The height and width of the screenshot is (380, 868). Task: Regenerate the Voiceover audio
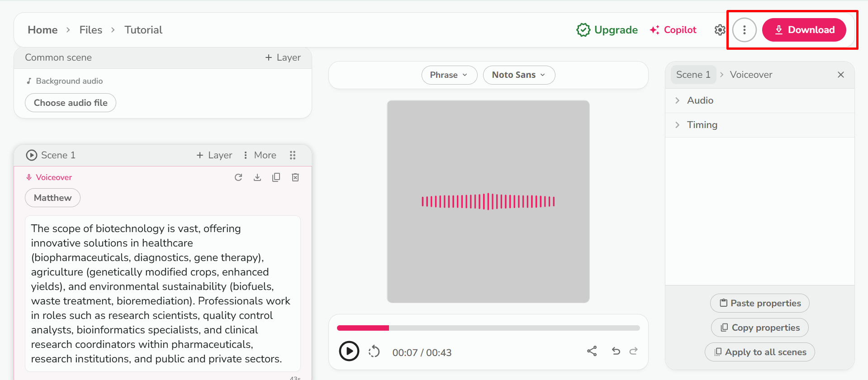tap(238, 177)
